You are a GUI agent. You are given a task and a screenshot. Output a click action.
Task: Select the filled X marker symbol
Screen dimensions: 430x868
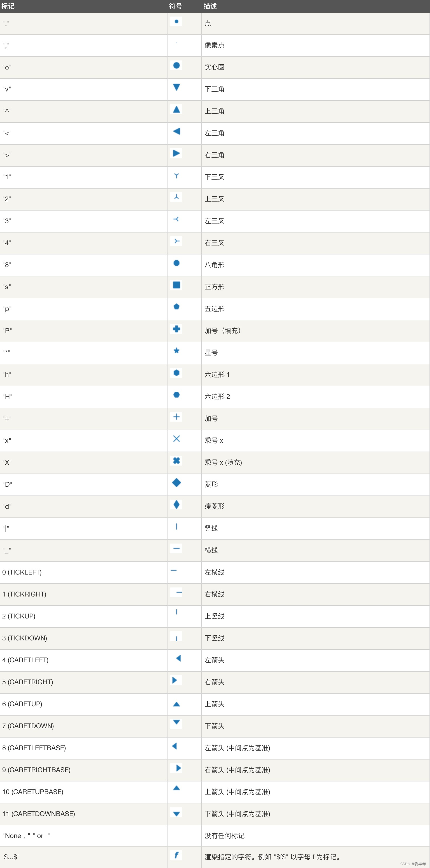tap(177, 461)
